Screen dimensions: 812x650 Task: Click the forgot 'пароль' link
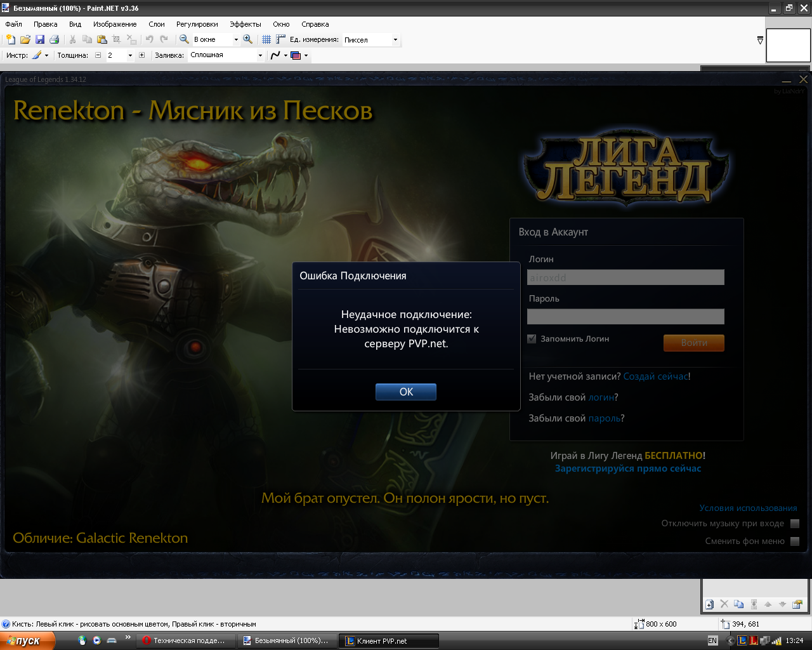coord(605,418)
